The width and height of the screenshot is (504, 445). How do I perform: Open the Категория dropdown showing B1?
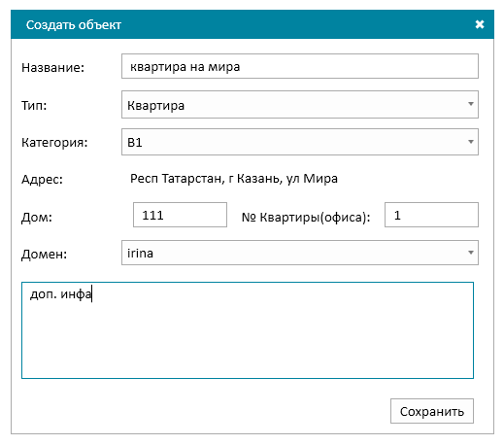coord(300,142)
